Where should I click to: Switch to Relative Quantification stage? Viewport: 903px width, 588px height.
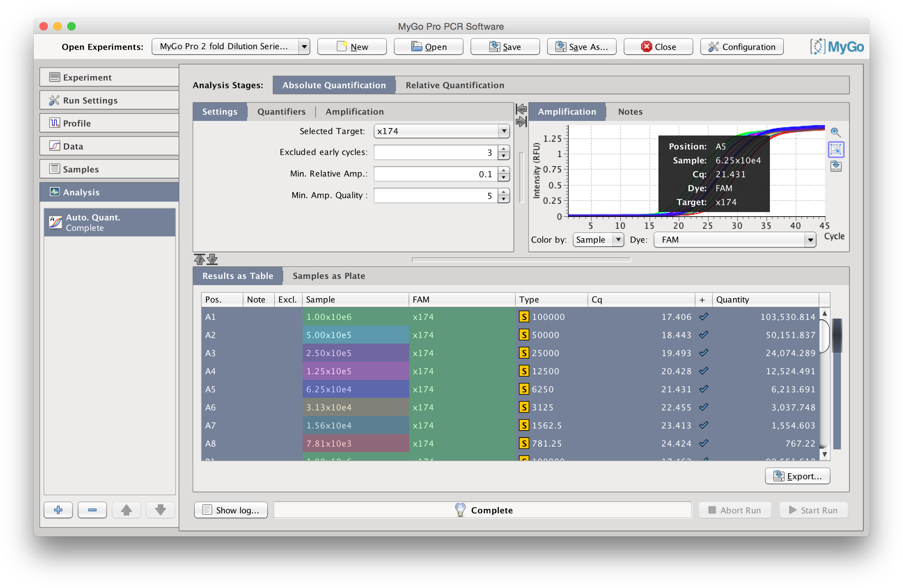click(455, 85)
